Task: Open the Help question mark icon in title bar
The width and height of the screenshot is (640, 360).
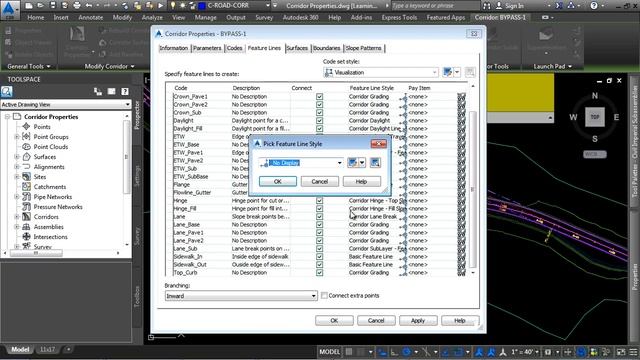Action: (x=594, y=6)
